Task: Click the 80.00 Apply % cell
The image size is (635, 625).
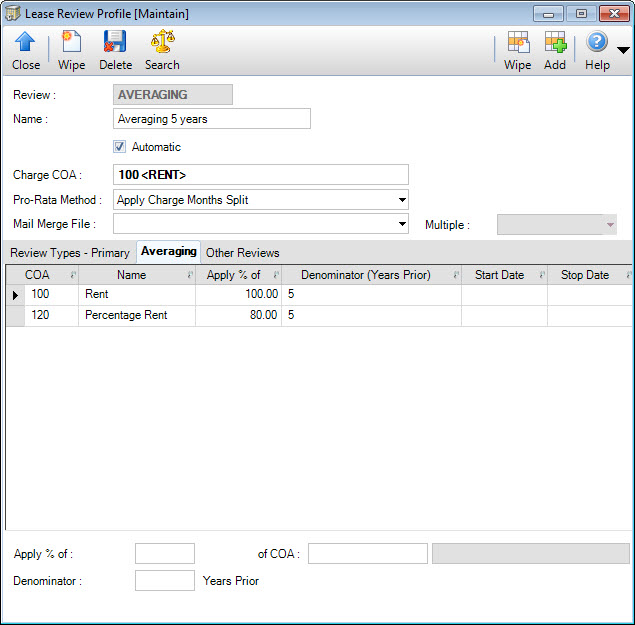Action: pyautogui.click(x=239, y=316)
